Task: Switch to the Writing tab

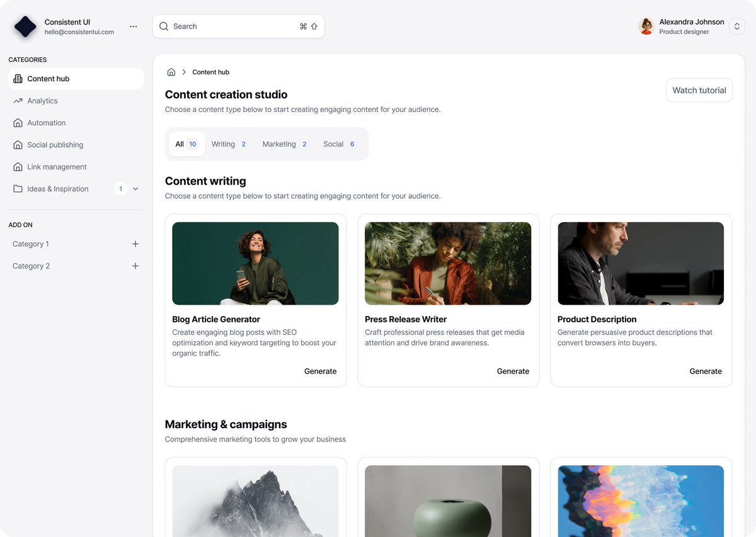Action: 229,144
